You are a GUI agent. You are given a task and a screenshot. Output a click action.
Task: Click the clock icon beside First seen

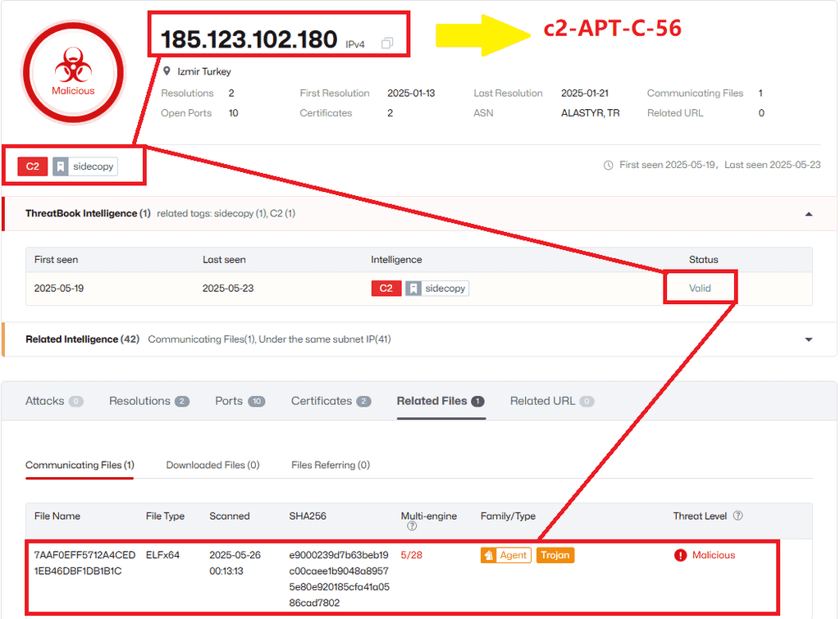coord(608,165)
